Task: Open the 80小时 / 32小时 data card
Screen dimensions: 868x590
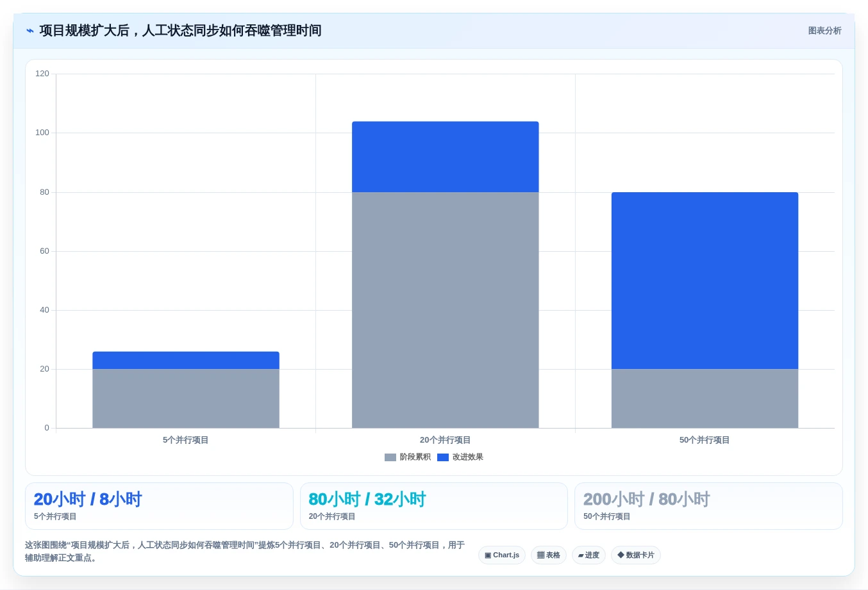Action: [x=434, y=506]
